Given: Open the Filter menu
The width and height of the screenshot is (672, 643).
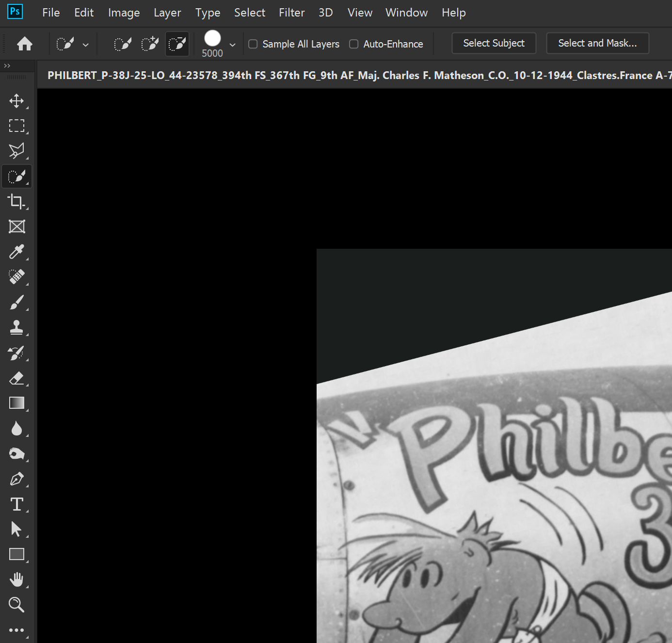Looking at the screenshot, I should click(x=291, y=13).
